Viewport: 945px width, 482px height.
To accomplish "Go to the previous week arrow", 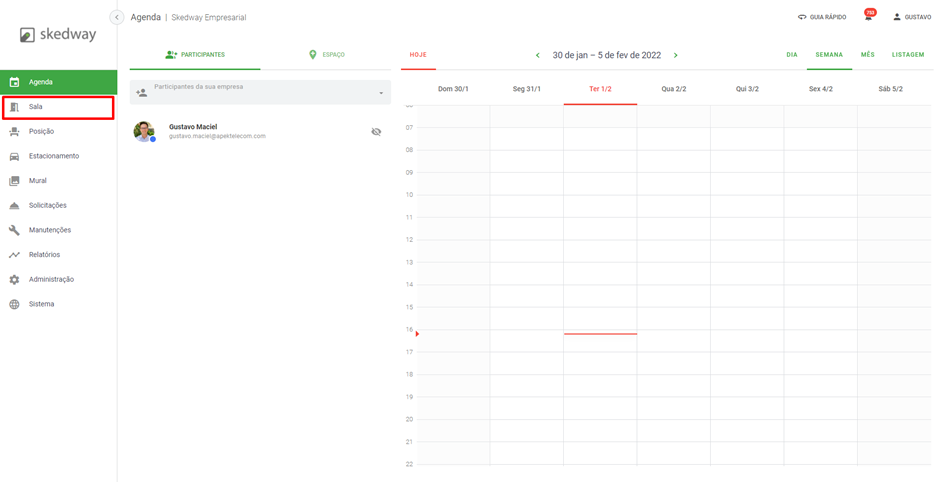I will (538, 56).
